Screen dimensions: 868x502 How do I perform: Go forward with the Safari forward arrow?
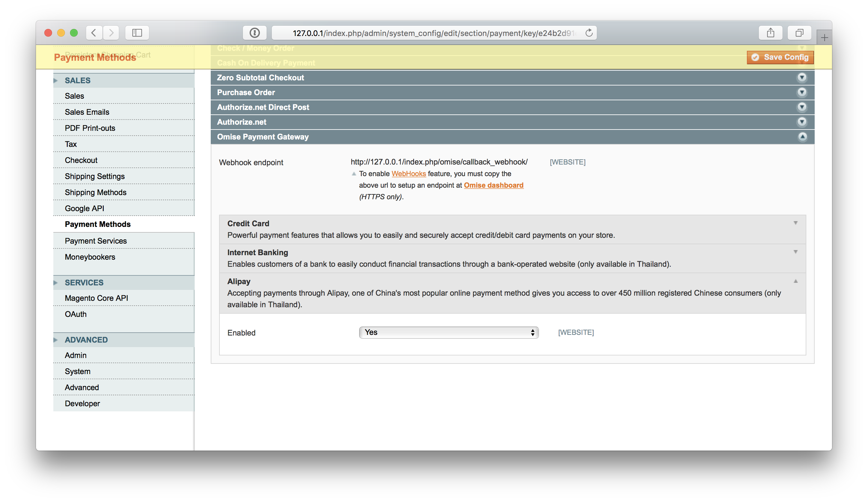[111, 33]
